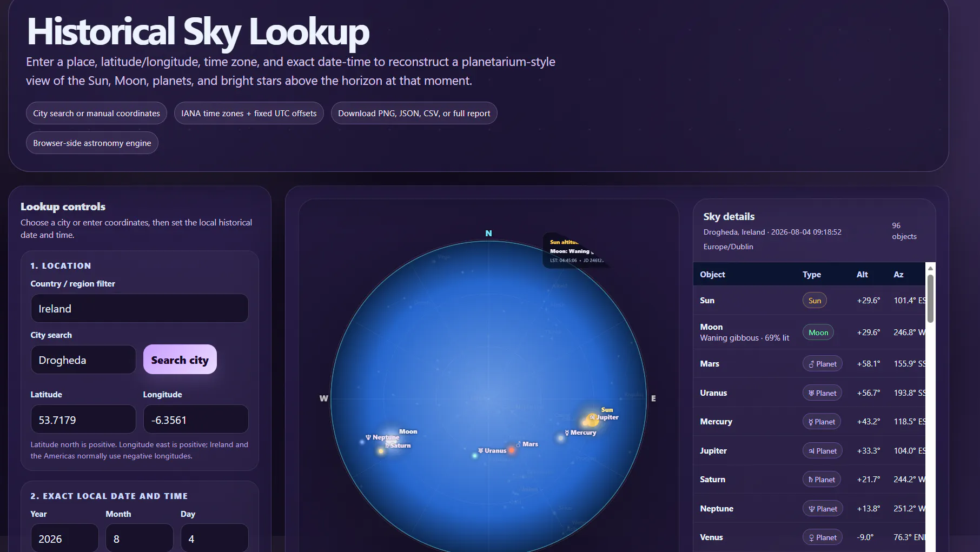This screenshot has width=980, height=552.
Task: Click the Planet badge in the Uranus row
Action: click(x=822, y=393)
